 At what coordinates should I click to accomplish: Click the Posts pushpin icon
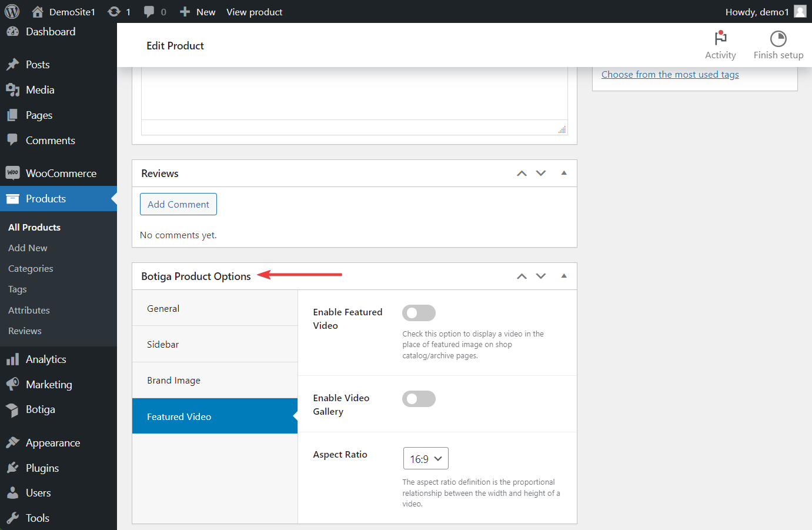click(12, 65)
